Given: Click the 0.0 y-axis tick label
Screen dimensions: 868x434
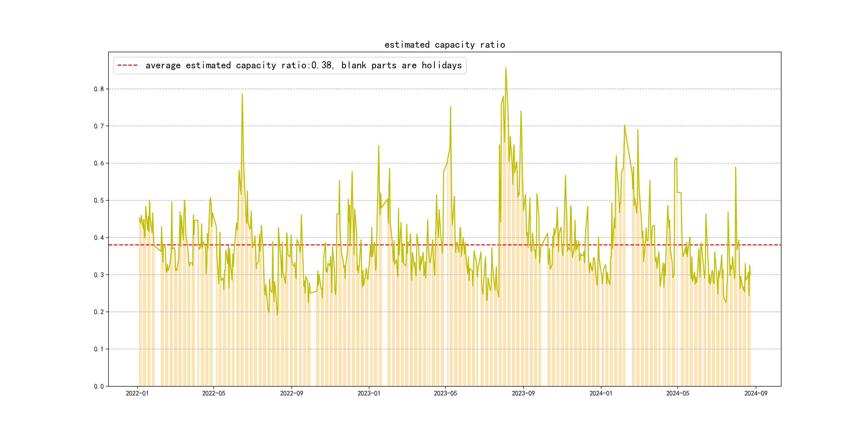Looking at the screenshot, I should [99, 386].
